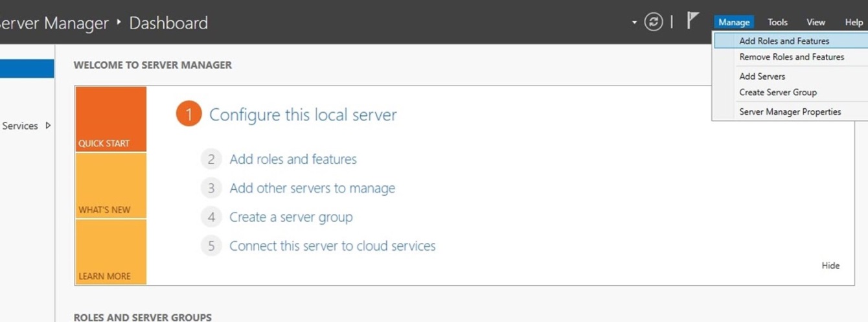The height and width of the screenshot is (322, 868).
Task: Open Server Manager Properties
Action: point(790,111)
